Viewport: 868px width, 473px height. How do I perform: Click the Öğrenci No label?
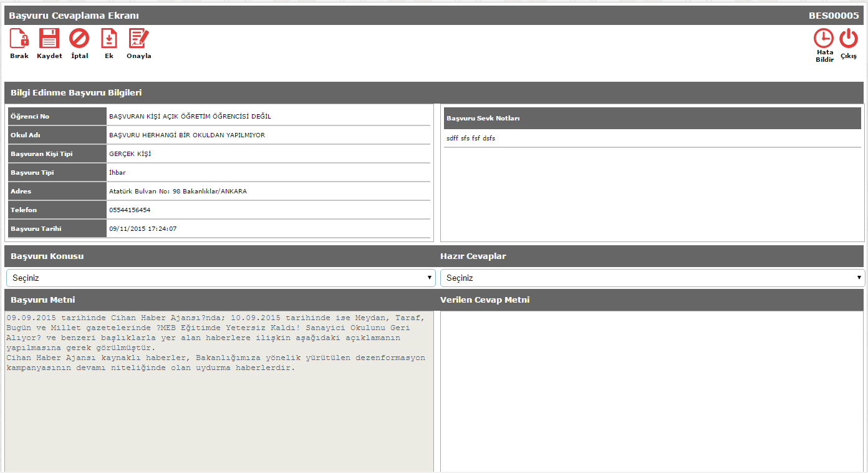(x=30, y=117)
